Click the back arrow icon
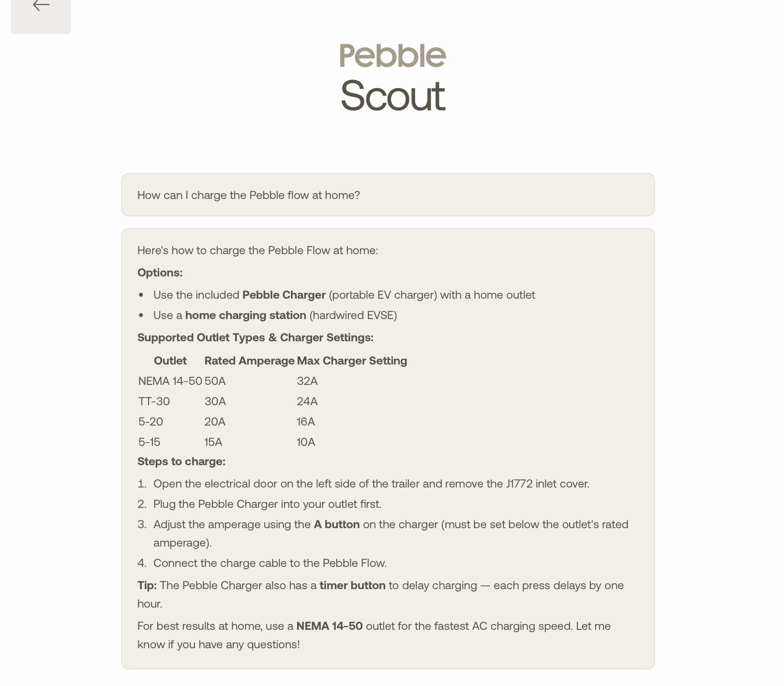The width and height of the screenshot is (784, 686). point(41,6)
